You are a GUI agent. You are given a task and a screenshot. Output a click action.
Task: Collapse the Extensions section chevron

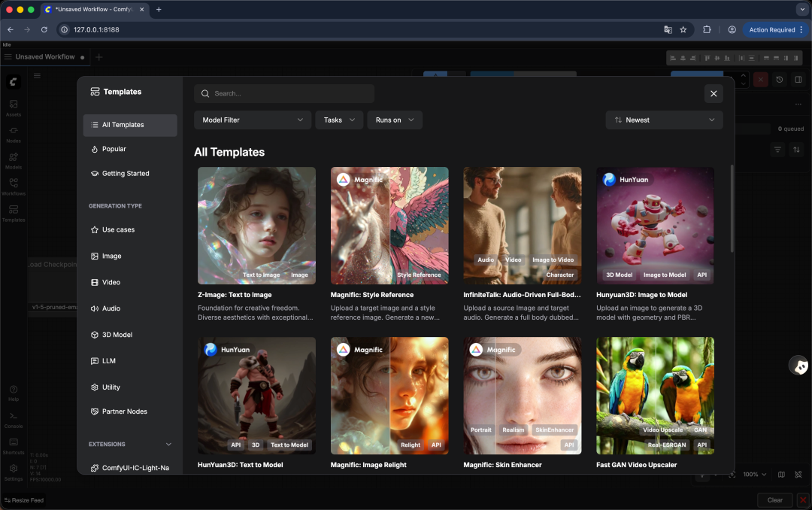tap(168, 444)
